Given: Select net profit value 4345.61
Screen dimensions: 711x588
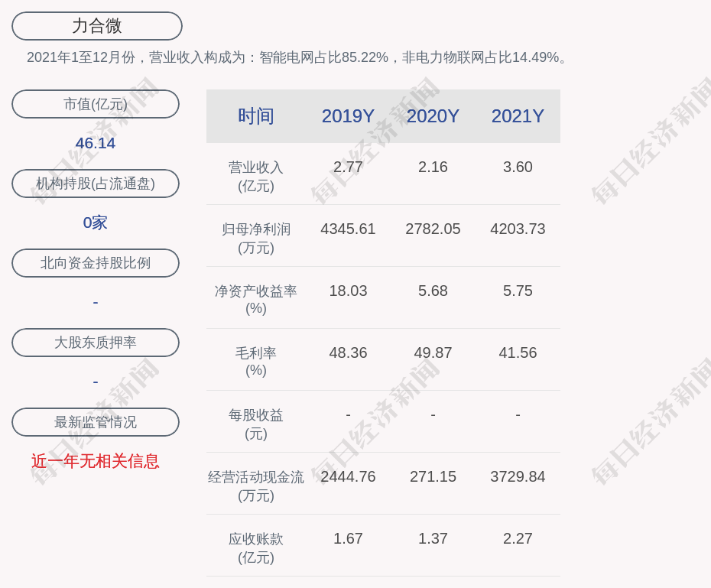Looking at the screenshot, I should 348,229.
